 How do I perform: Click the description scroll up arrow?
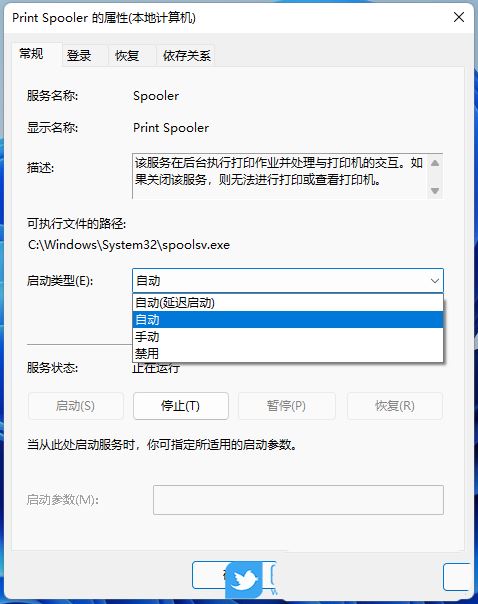coord(435,163)
